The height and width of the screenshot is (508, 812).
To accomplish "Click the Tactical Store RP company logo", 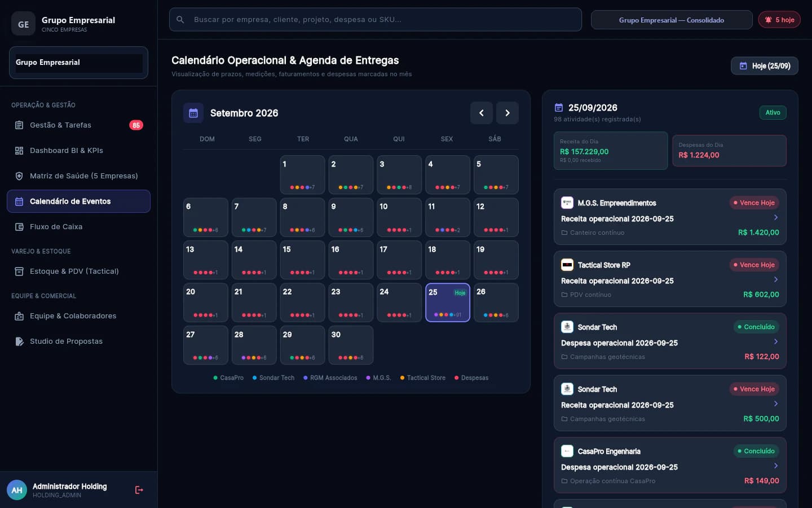I will point(567,265).
